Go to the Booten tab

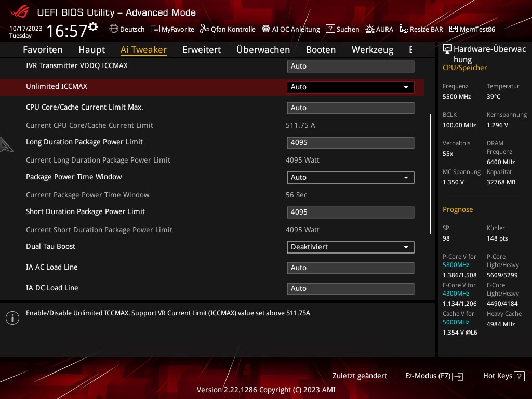pos(321,50)
